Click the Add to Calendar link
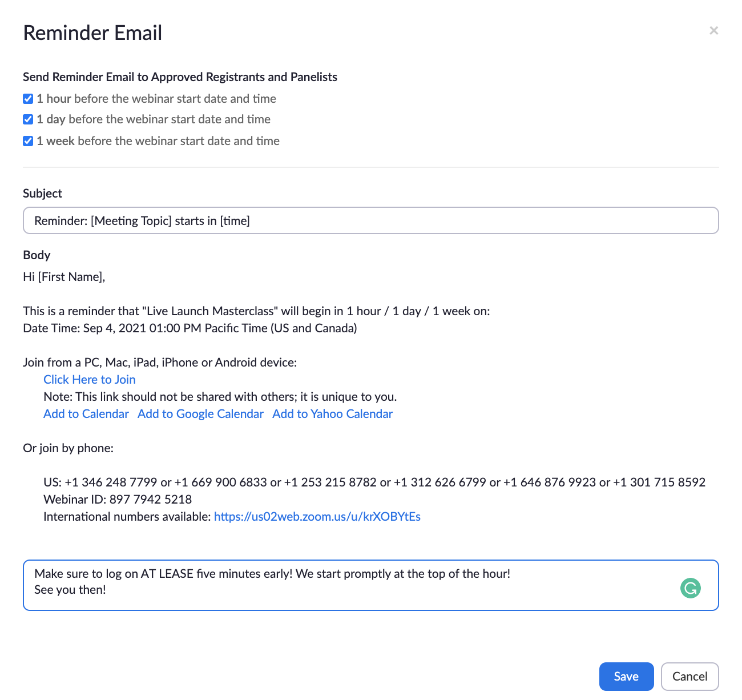Viewport: 742px width, 700px height. (86, 414)
